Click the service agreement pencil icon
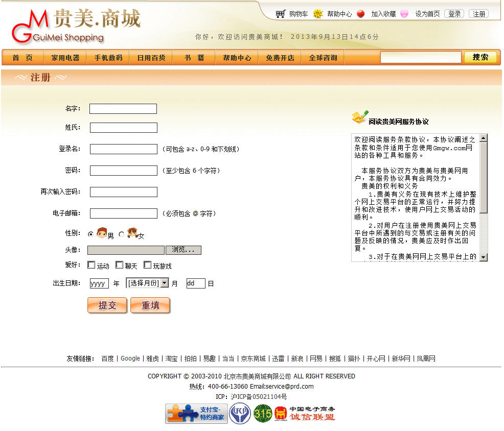 [360, 117]
